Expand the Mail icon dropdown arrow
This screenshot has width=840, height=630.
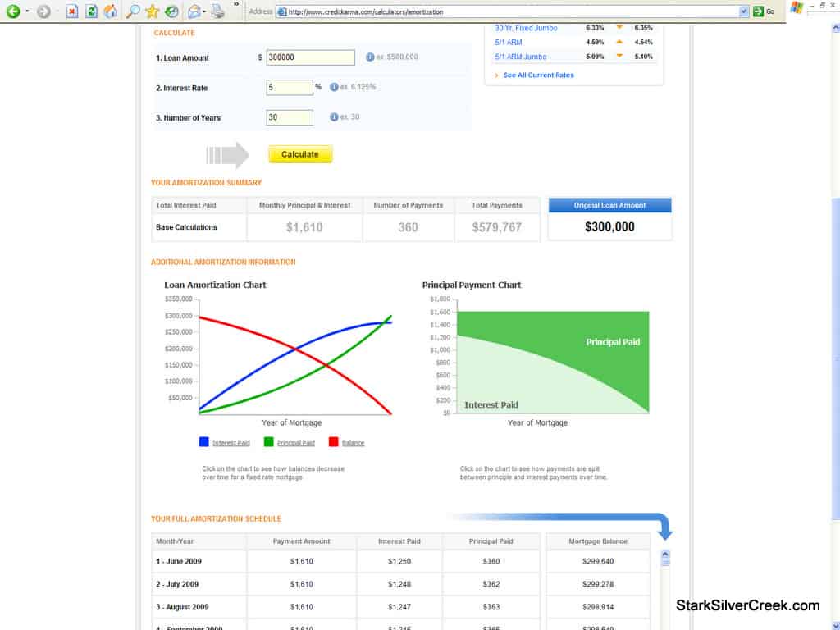point(204,11)
